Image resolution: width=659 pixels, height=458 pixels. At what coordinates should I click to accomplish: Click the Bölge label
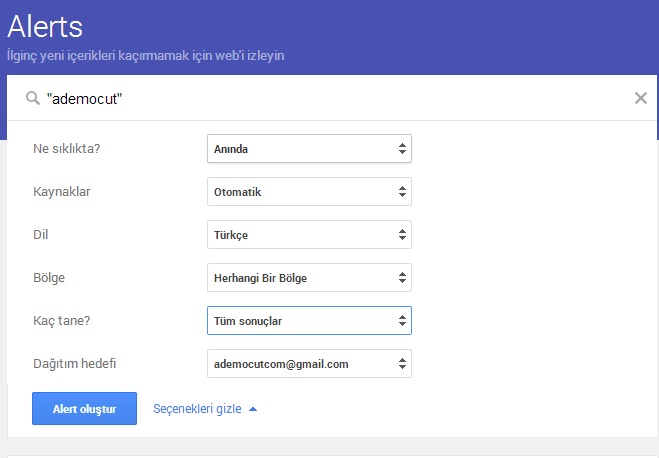(x=49, y=278)
